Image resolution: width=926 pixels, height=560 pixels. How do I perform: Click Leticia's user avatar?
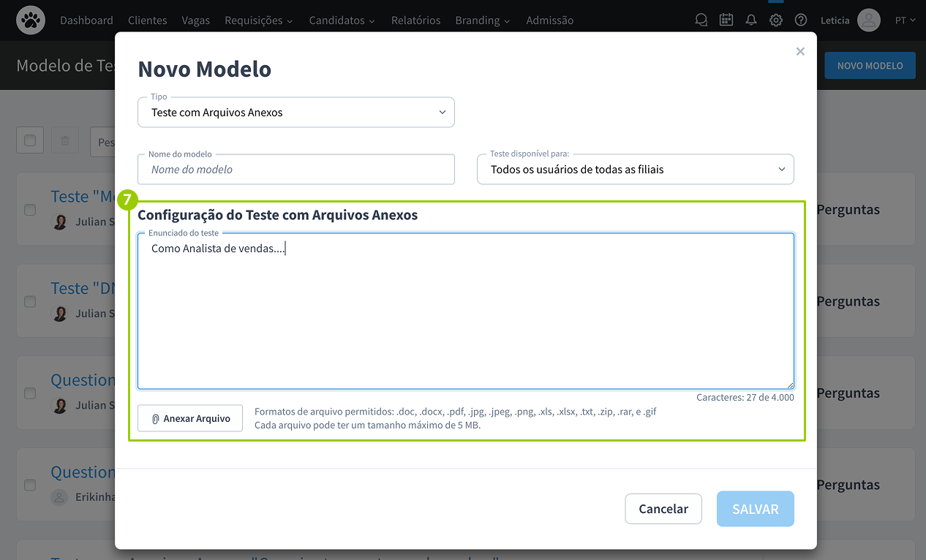point(868,20)
